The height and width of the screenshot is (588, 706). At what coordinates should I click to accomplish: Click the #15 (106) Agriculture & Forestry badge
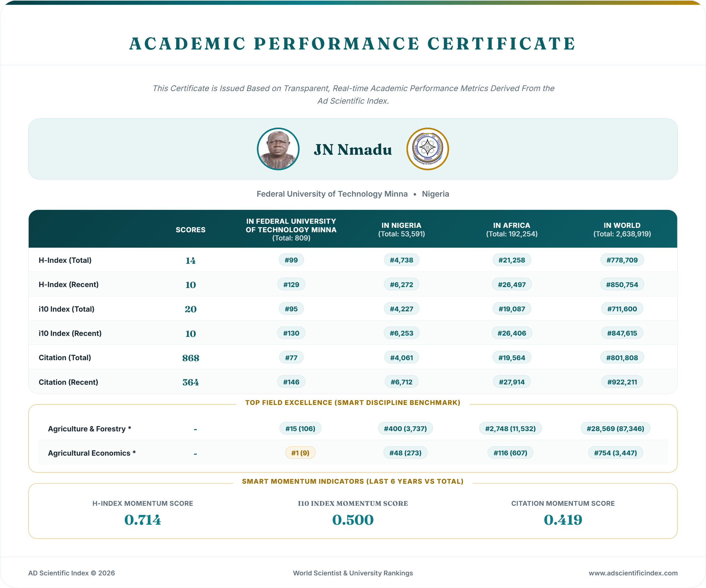point(300,429)
